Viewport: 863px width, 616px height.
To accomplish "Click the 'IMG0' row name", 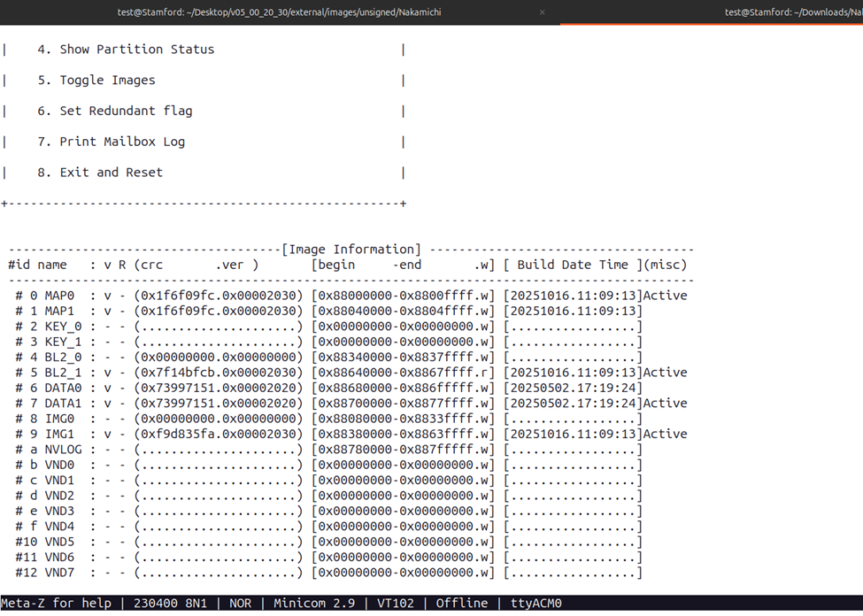I will 59,419.
